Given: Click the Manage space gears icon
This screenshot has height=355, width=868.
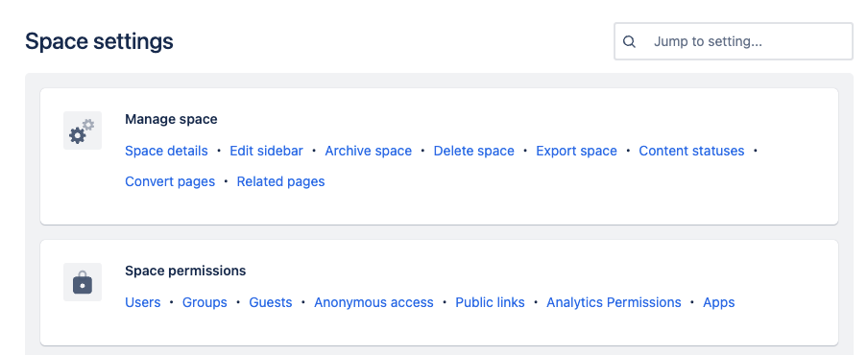Looking at the screenshot, I should coord(83,130).
